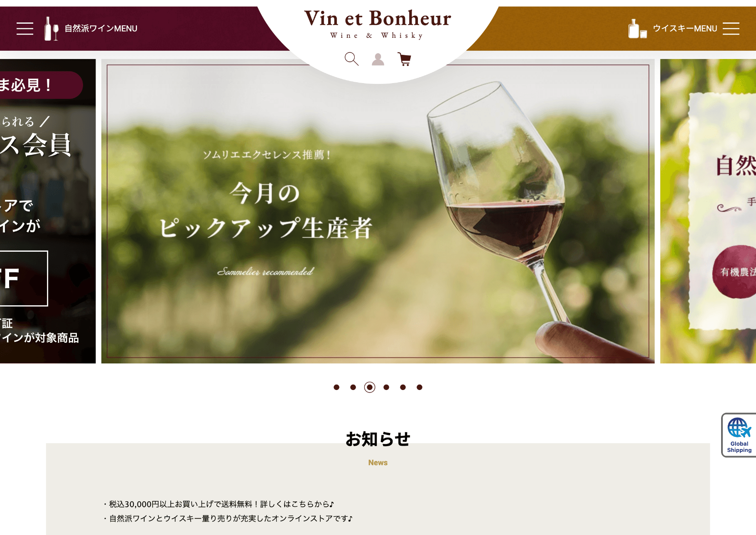Expand the left hamburger menu icon
Screen dimensions: 756x535
(25, 29)
